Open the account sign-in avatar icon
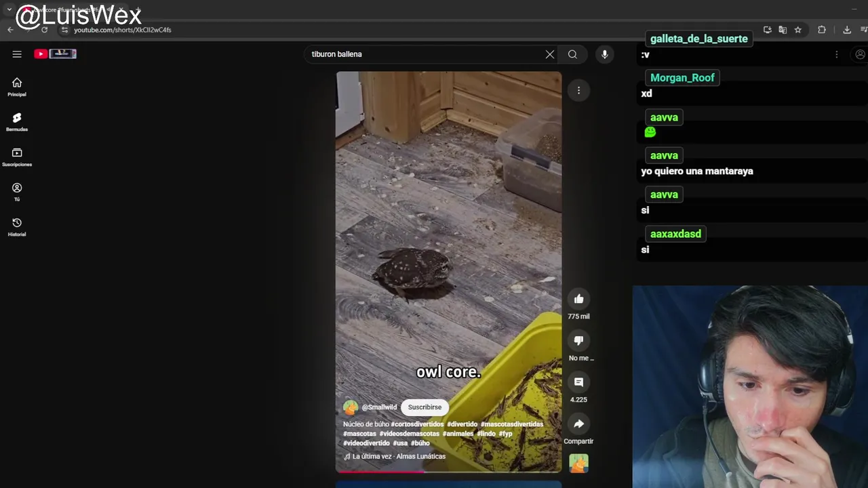Image resolution: width=868 pixels, height=488 pixels. pyautogui.click(x=860, y=54)
